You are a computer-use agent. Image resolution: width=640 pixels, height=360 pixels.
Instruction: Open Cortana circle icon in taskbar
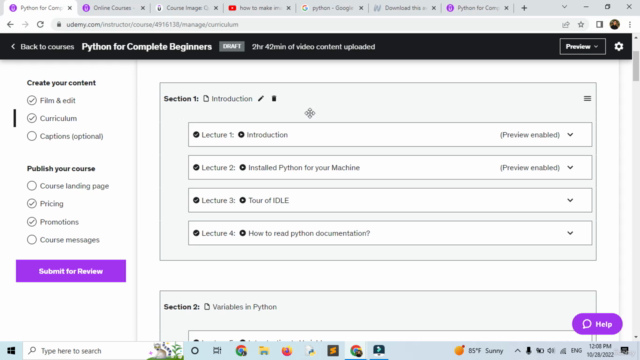(x=195, y=351)
